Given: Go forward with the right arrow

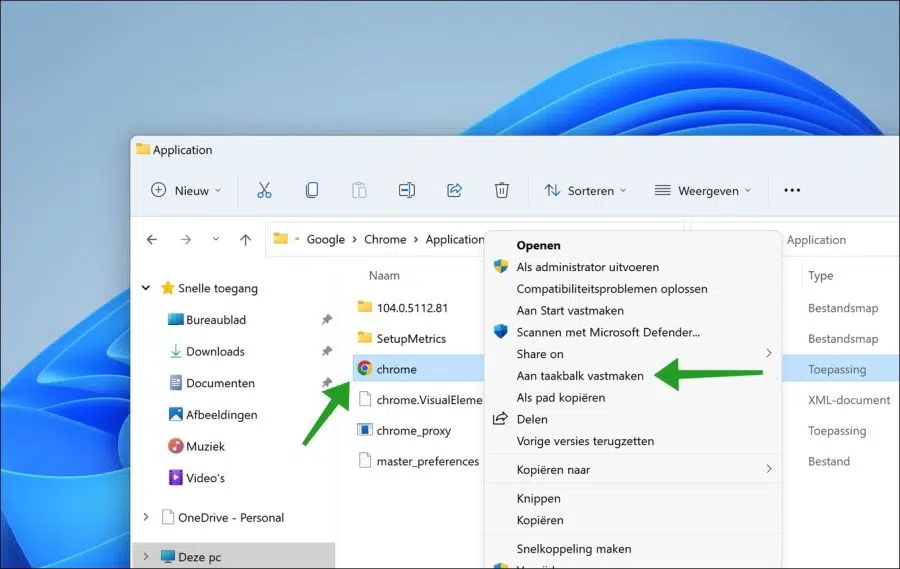Looking at the screenshot, I should coord(185,239).
